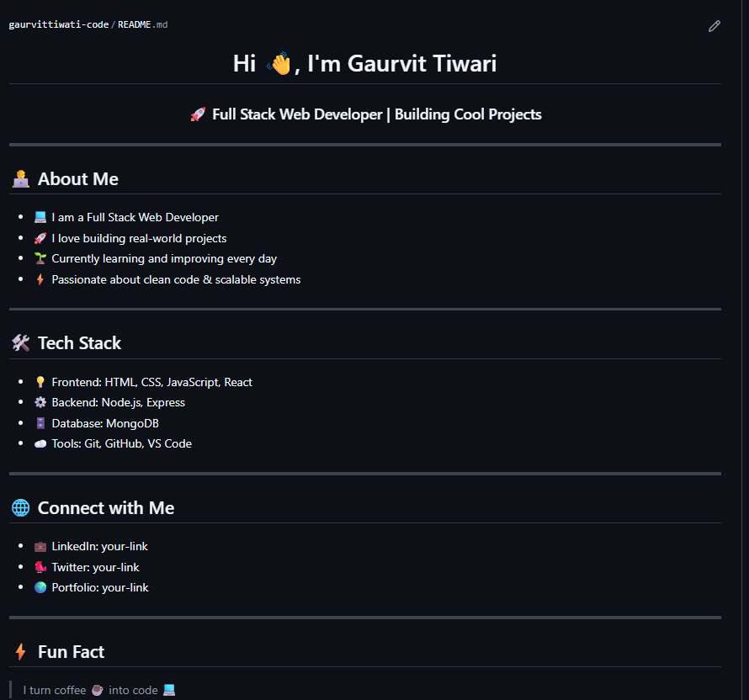The height and width of the screenshot is (700, 749).
Task: Click the Tools: Git, GitHub, VS Code line
Action: (x=121, y=444)
